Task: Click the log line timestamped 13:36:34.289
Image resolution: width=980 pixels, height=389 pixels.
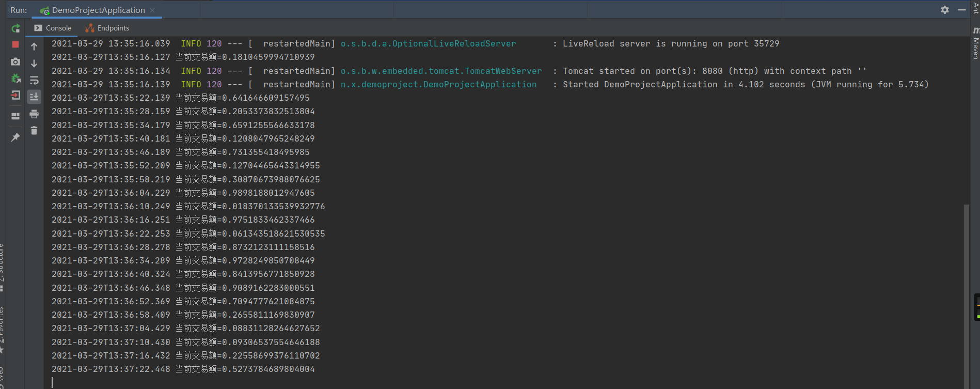Action: [183, 261]
